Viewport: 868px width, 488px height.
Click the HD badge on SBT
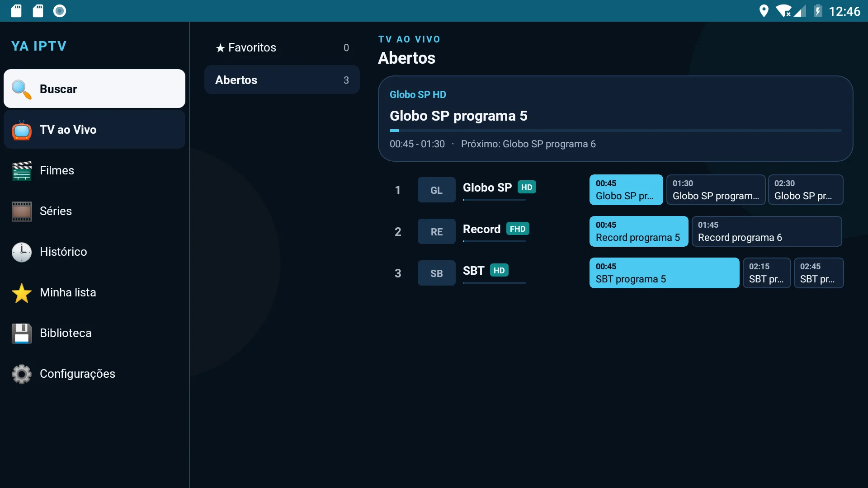499,270
